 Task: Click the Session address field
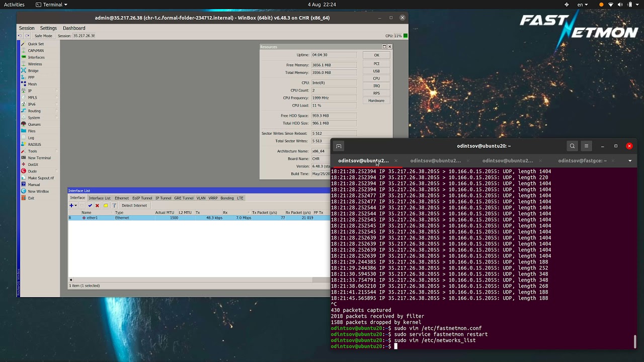click(84, 36)
